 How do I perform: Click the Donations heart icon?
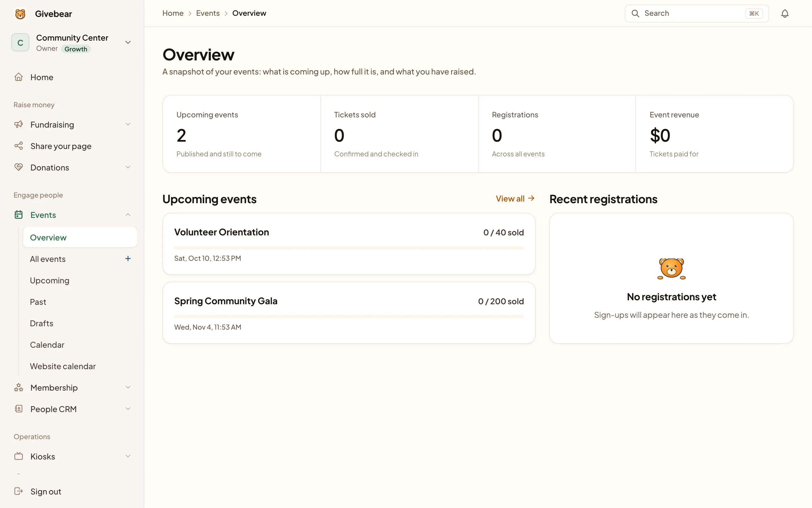18,167
